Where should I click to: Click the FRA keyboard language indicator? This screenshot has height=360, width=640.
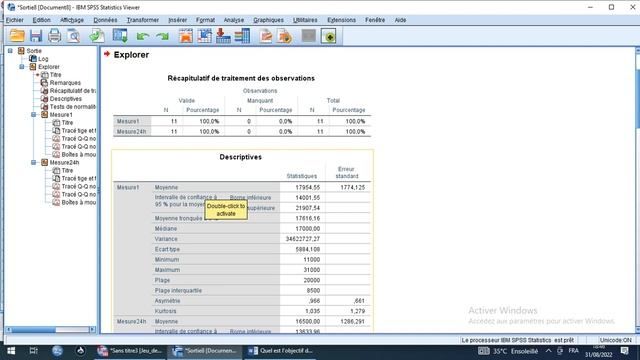(x=573, y=351)
